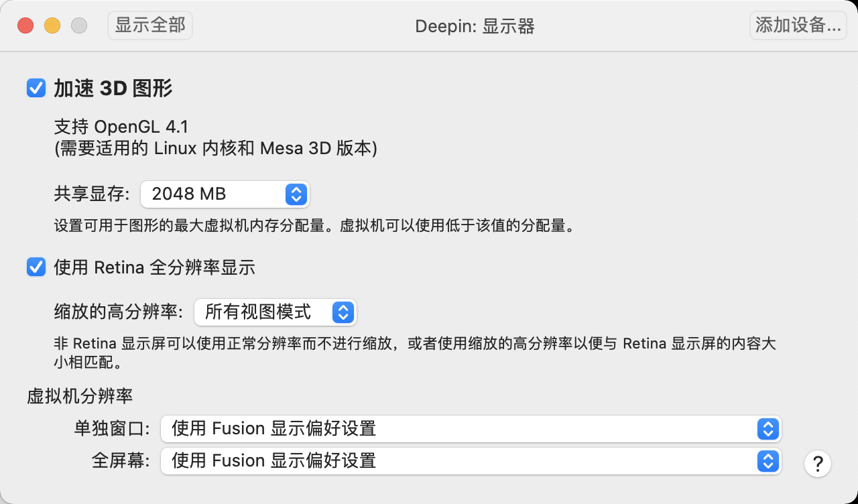Close the Deepin display settings window
This screenshot has width=858, height=504.
[25, 26]
